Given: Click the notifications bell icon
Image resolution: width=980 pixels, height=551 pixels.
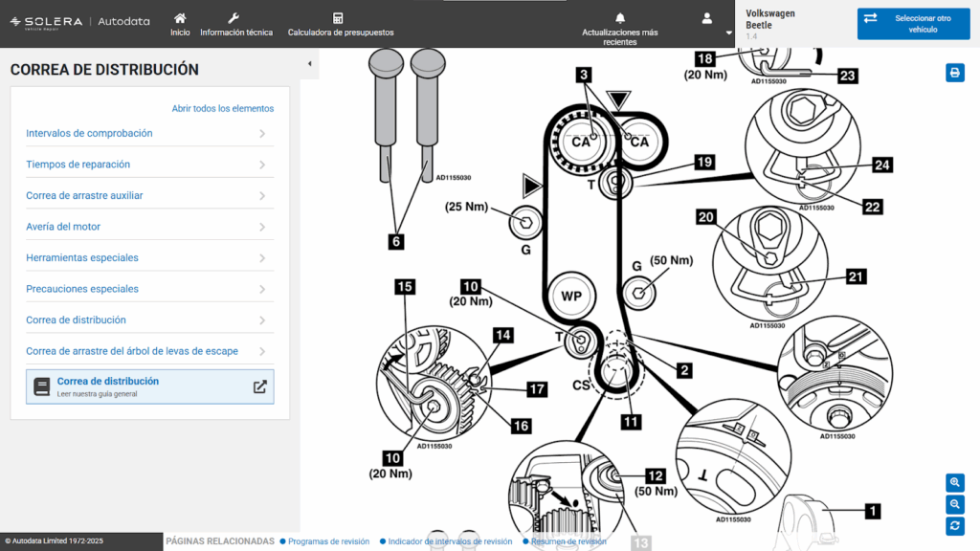Looking at the screenshot, I should (x=620, y=18).
